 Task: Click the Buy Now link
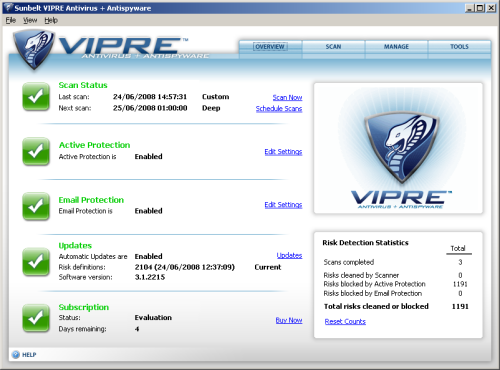[x=289, y=320]
